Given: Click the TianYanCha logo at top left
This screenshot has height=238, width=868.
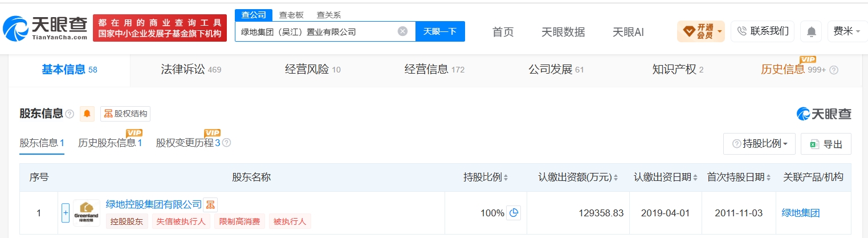Looking at the screenshot, I should (46, 27).
